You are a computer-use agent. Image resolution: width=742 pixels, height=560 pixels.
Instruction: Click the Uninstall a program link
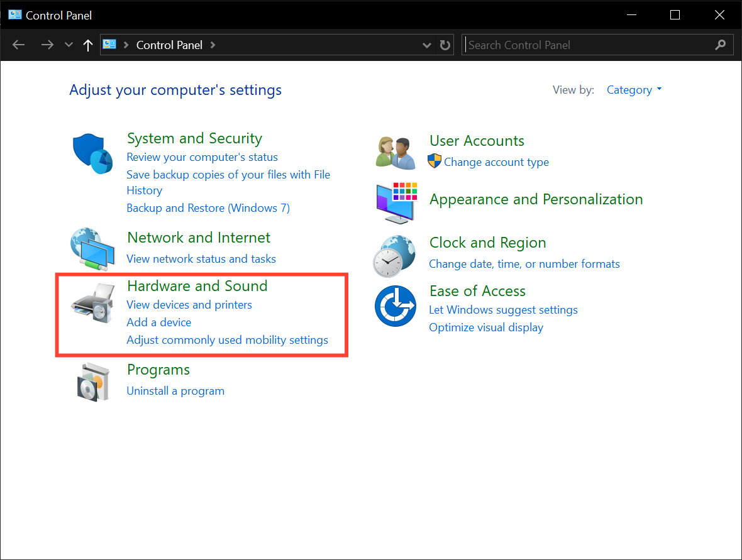pos(175,390)
